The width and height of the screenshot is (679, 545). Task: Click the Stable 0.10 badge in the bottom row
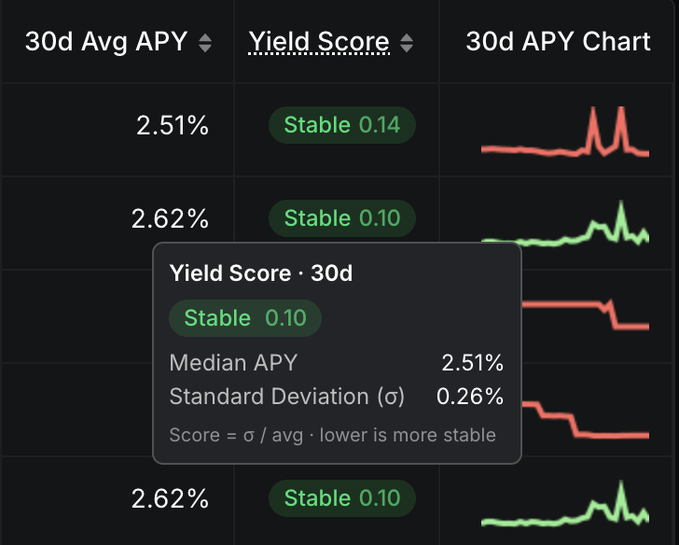coord(341,498)
